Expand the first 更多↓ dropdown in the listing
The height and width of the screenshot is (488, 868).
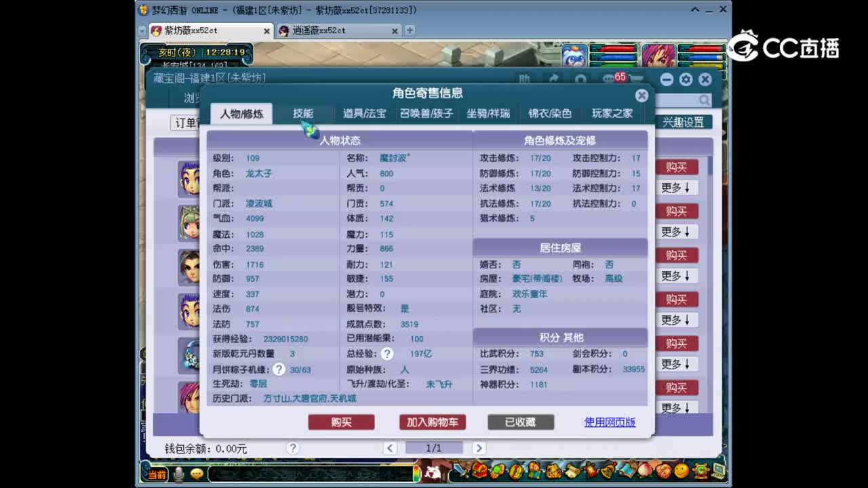(x=677, y=188)
